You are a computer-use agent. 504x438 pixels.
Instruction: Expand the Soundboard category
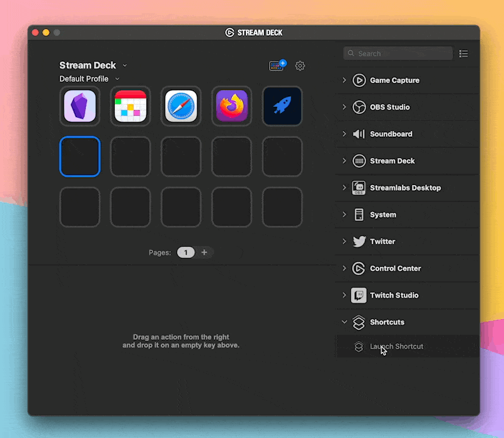(344, 134)
